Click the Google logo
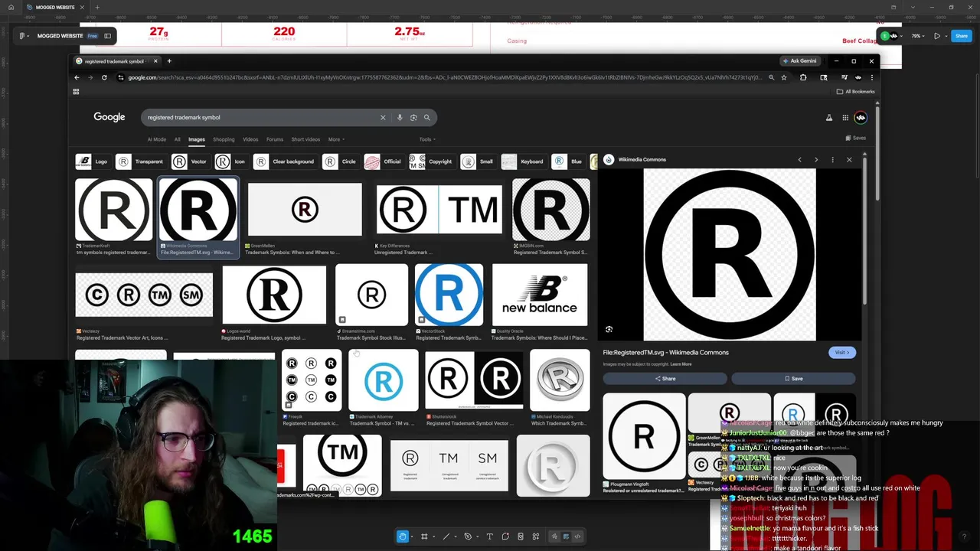Viewport: 980px width, 551px height. click(x=109, y=117)
